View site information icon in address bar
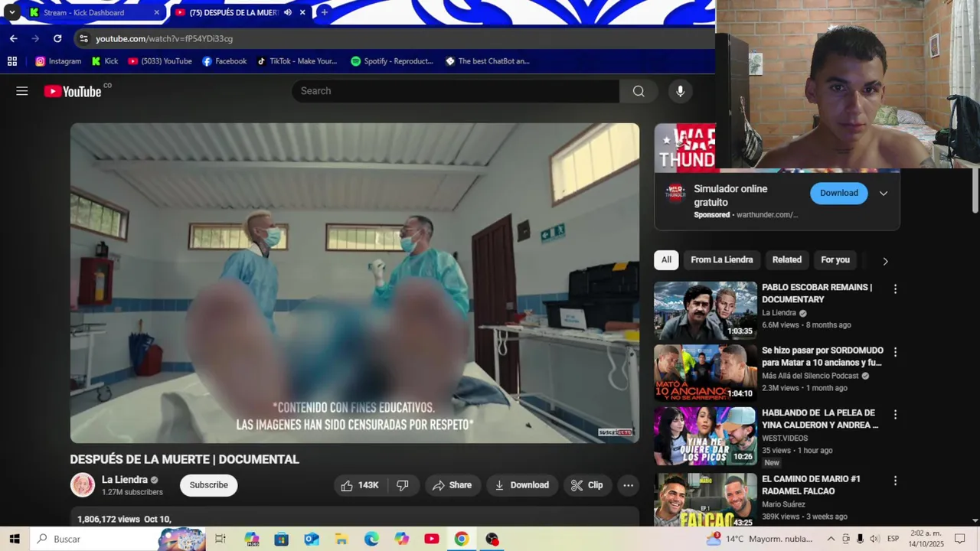The height and width of the screenshot is (551, 980). coord(83,38)
